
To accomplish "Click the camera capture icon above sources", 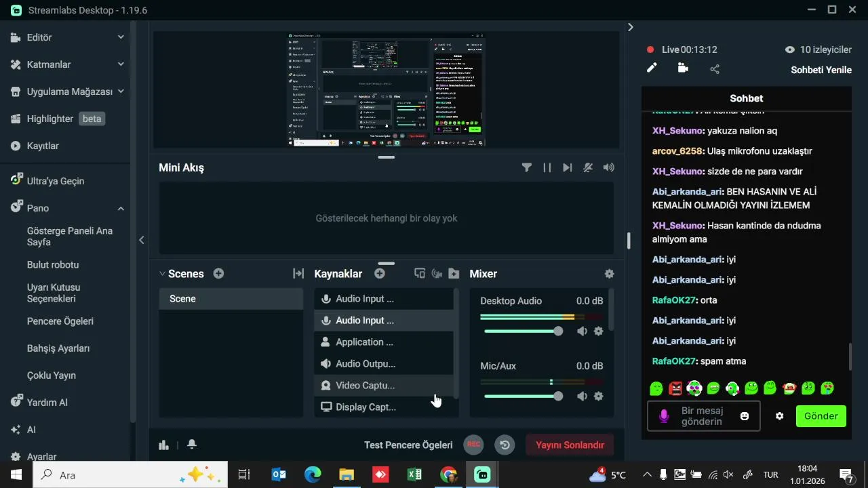I will click(x=437, y=274).
